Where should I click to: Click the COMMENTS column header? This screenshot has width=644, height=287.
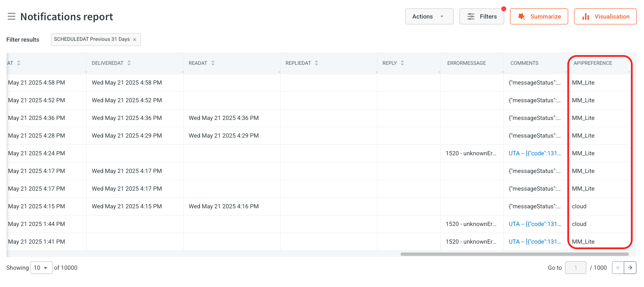pos(524,63)
